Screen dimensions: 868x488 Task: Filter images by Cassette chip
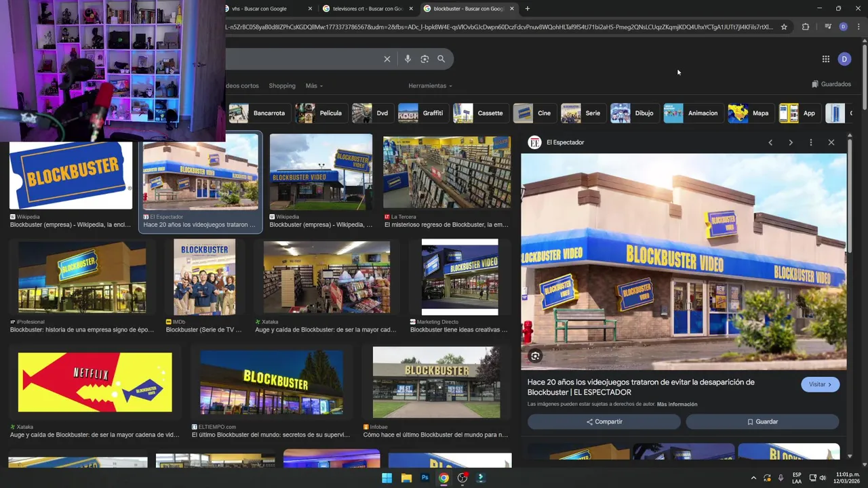tap(479, 113)
